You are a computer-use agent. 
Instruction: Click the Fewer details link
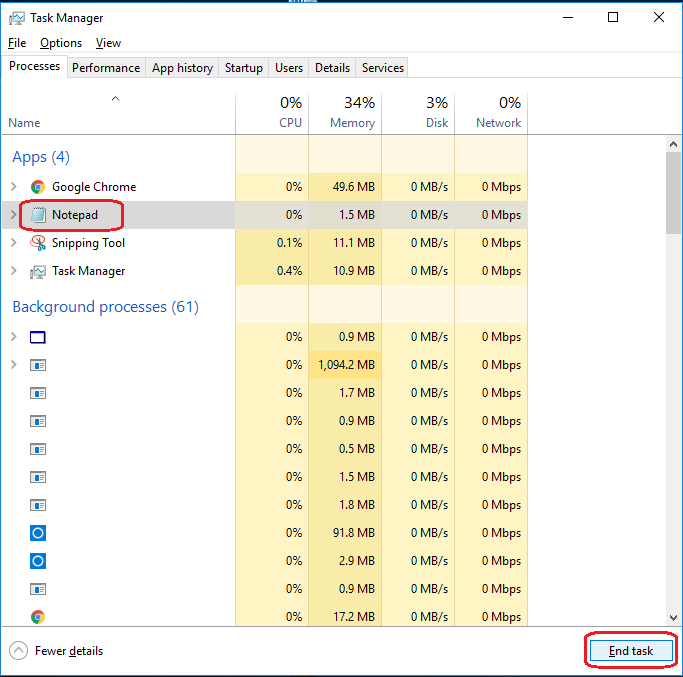(x=69, y=651)
